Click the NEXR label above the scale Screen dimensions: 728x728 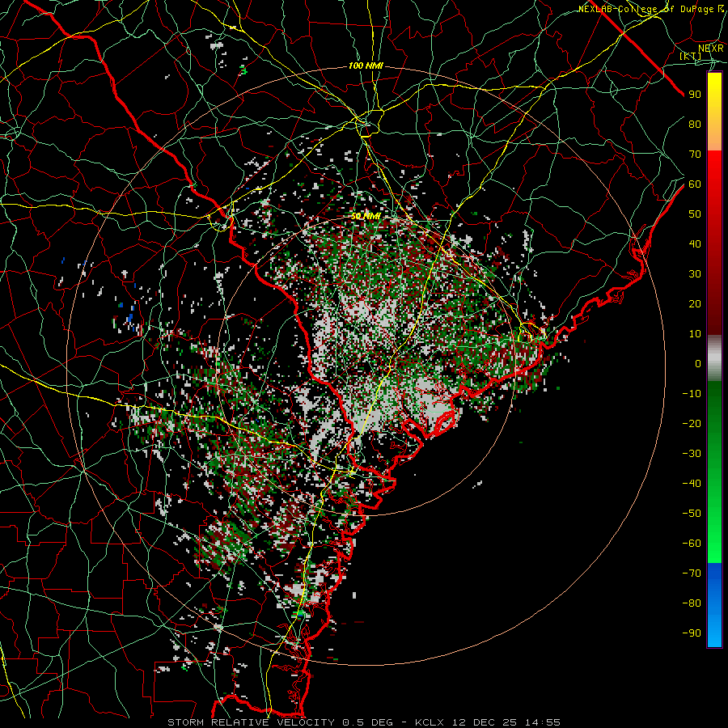711,49
